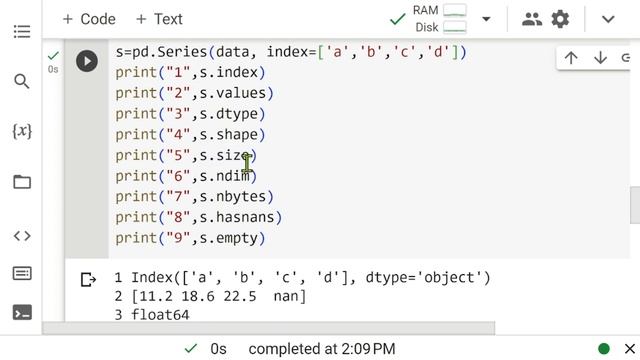Open the command palette icon
Image resolution: width=640 pixels, height=360 pixels.
pyautogui.click(x=22, y=273)
